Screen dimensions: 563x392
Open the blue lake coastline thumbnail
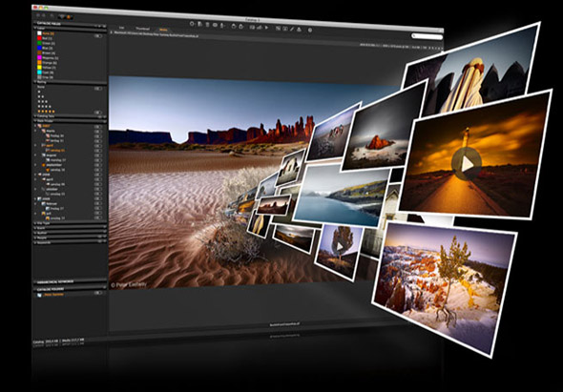pos(341,196)
